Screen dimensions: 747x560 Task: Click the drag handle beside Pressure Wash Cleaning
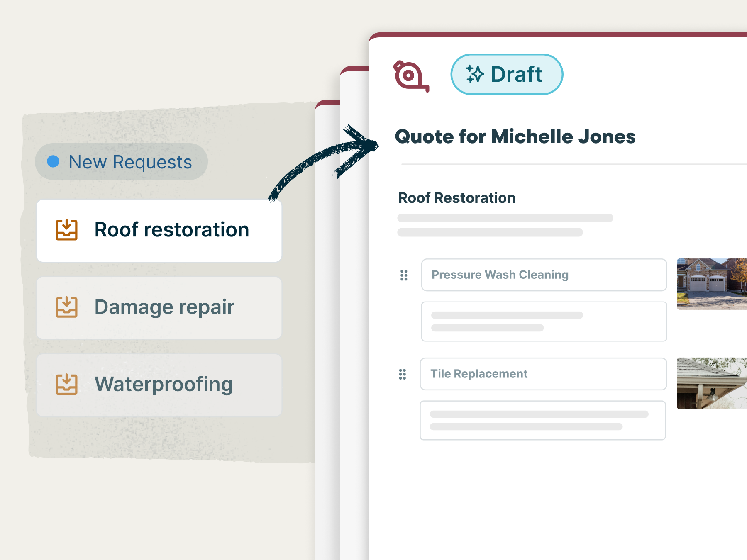[x=404, y=275]
